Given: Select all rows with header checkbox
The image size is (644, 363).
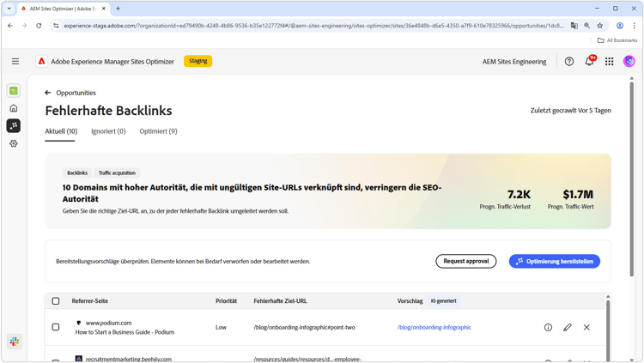Looking at the screenshot, I should [56, 301].
